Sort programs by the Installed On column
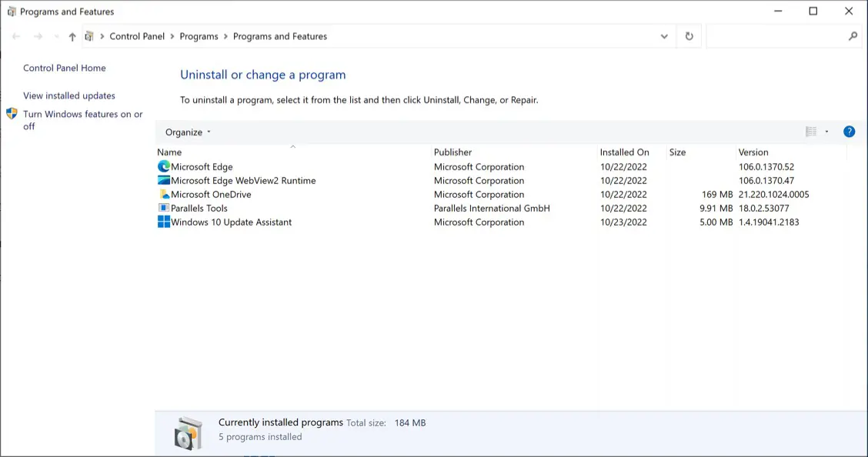 coord(625,152)
